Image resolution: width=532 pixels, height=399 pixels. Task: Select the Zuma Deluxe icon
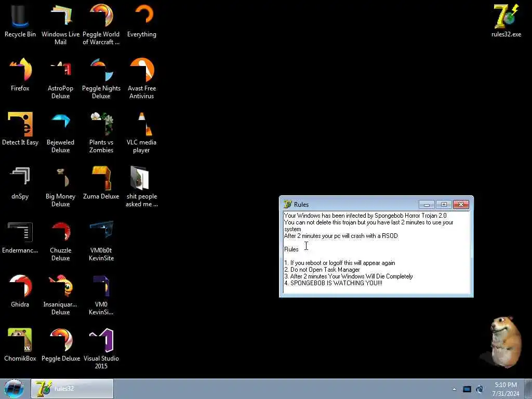[101, 182]
